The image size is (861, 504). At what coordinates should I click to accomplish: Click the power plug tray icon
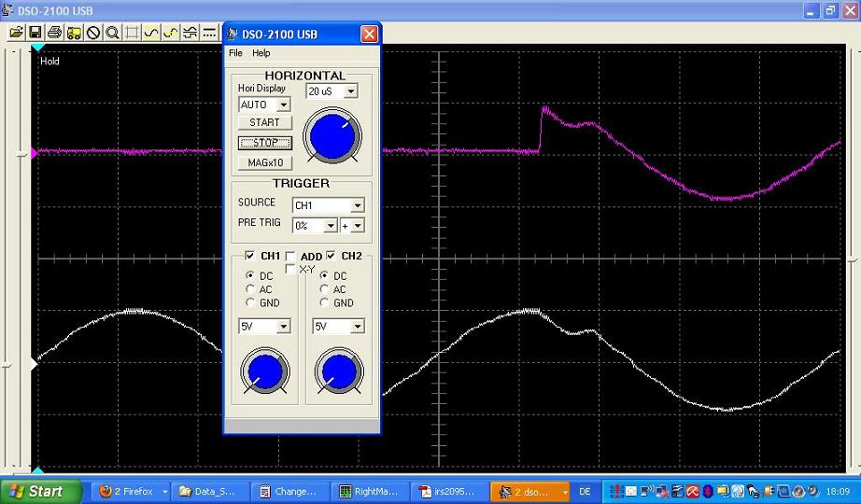tap(768, 491)
